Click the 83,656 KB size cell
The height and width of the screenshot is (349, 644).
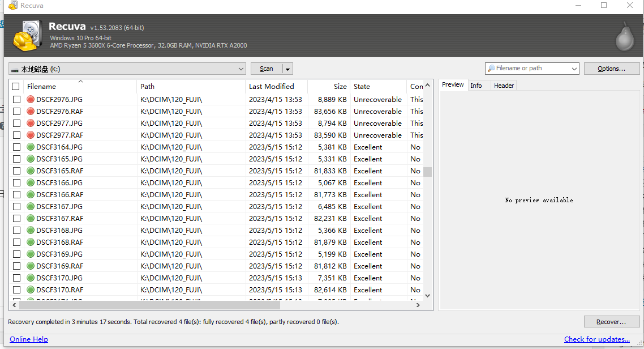coord(330,111)
